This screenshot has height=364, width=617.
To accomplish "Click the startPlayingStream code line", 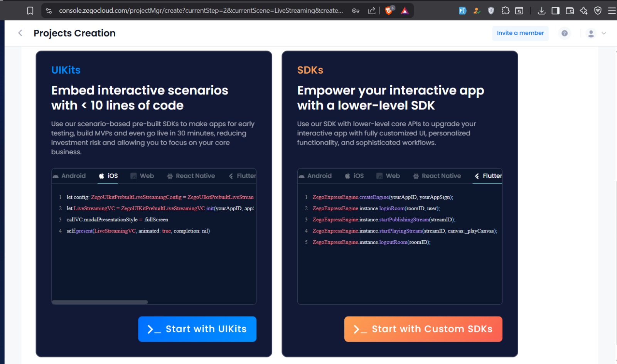I will (x=405, y=231).
